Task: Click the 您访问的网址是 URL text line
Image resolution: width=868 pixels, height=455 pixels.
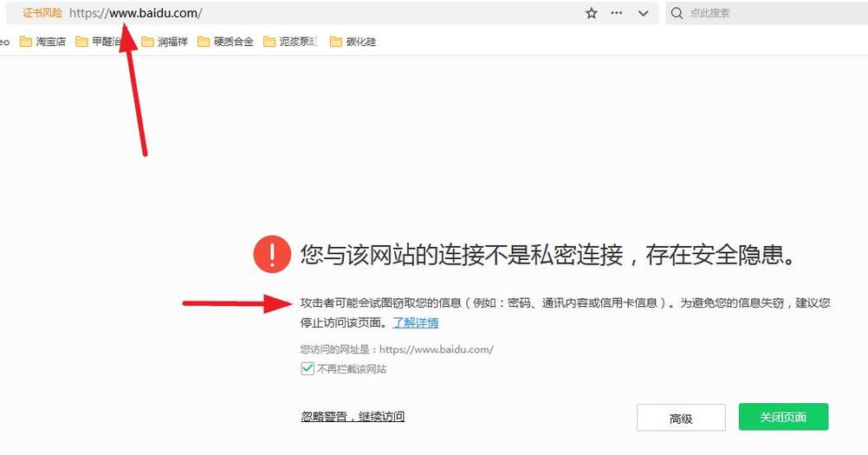Action: pos(397,349)
